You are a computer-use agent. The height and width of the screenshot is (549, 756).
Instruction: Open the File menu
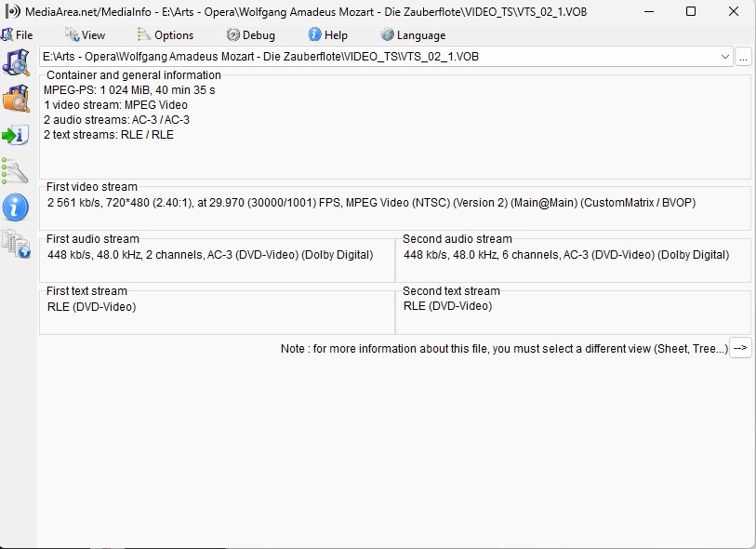pyautogui.click(x=17, y=34)
